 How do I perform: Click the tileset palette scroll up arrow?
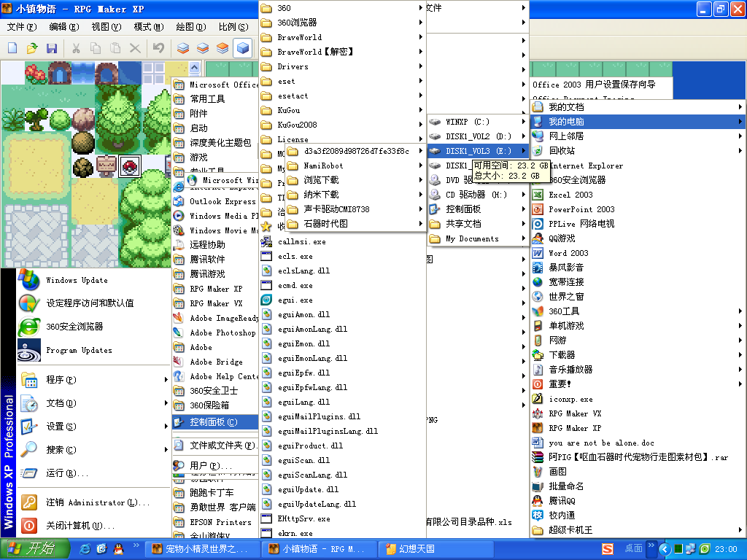194,68
